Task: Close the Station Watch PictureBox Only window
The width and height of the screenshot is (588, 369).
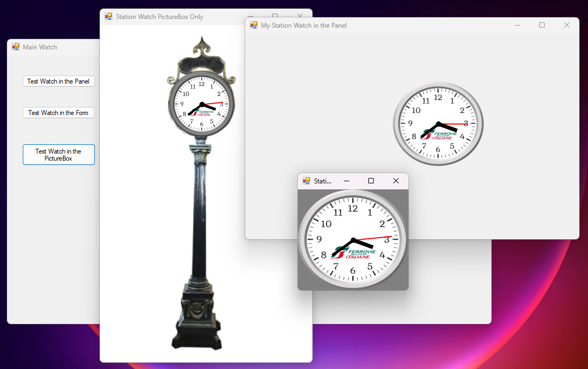Action: click(x=299, y=15)
